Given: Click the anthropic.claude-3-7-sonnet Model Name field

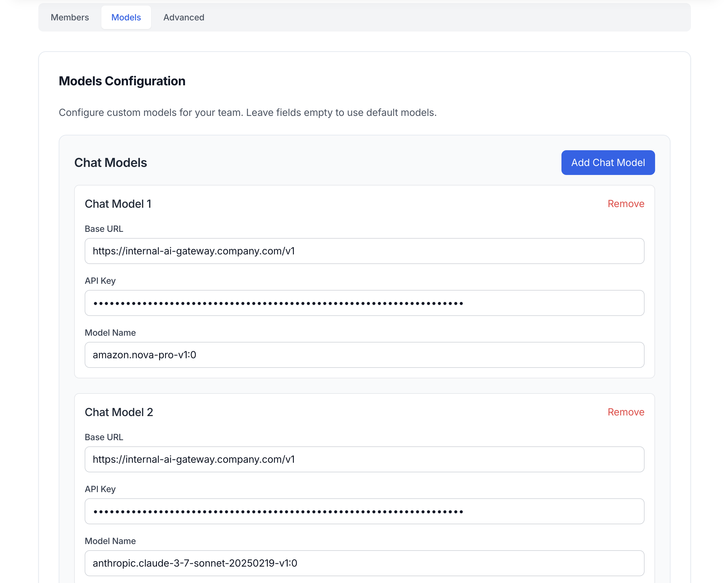Looking at the screenshot, I should click(x=364, y=563).
